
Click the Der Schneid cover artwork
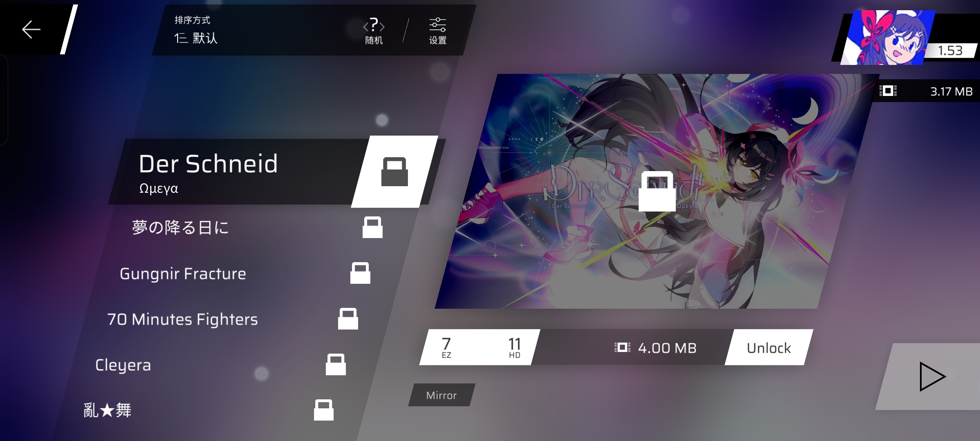tap(657, 191)
